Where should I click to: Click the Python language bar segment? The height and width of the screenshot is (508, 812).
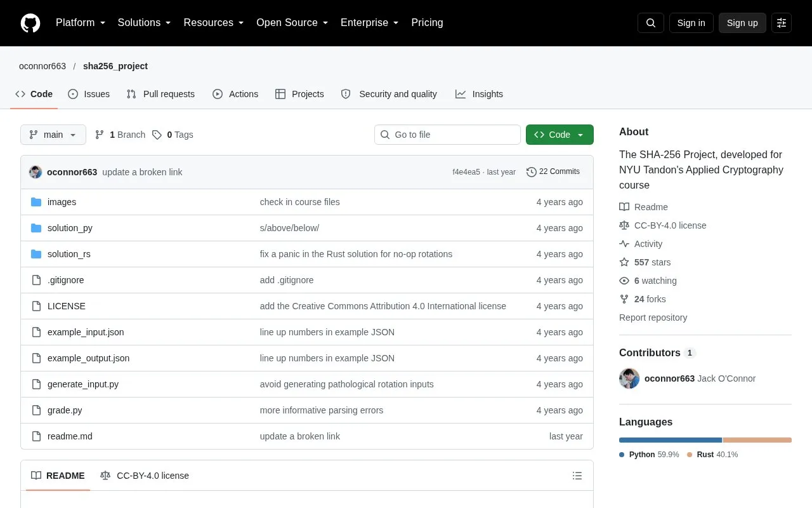tap(671, 440)
